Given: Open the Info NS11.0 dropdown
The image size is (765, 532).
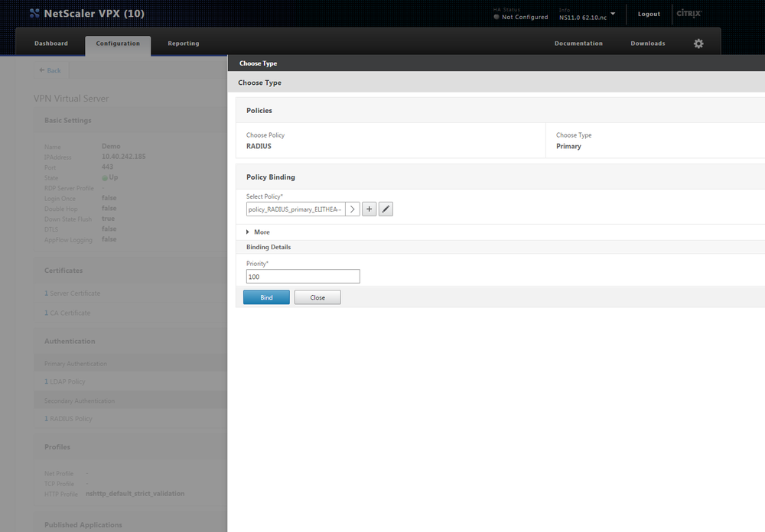Looking at the screenshot, I should point(613,14).
